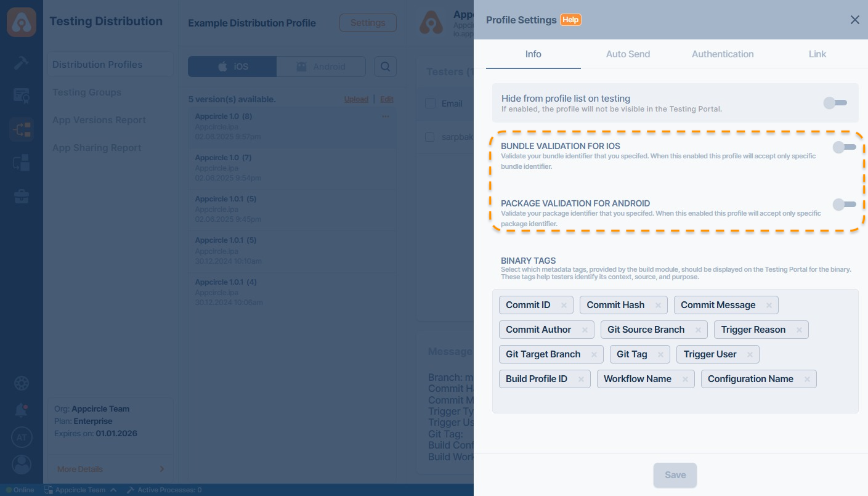
Task: Switch to the Auto Send tab
Action: [628, 54]
